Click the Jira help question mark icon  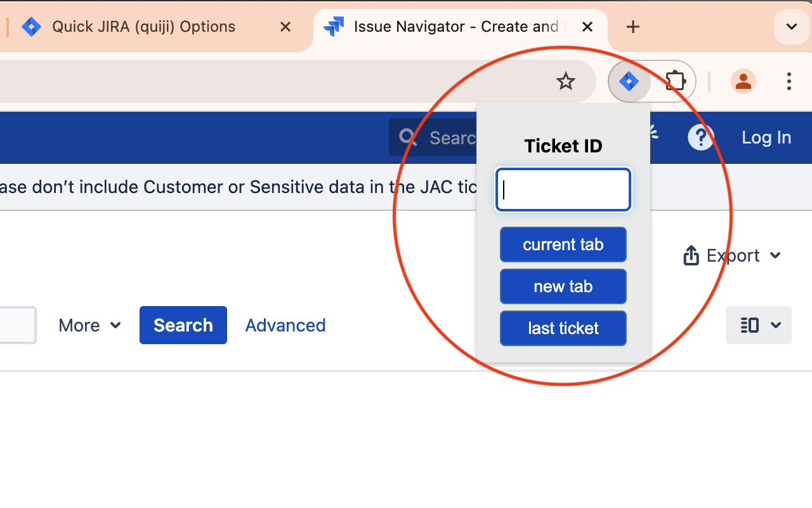coord(701,137)
